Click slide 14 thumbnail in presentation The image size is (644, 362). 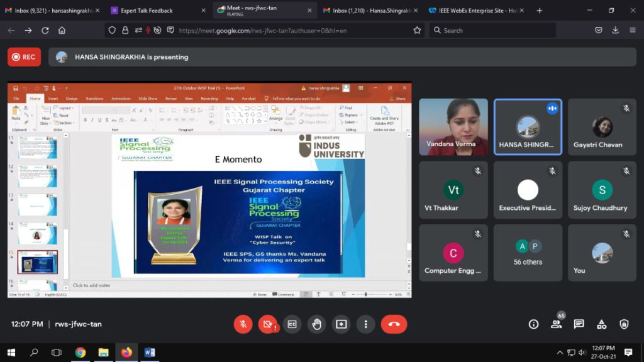(x=37, y=233)
